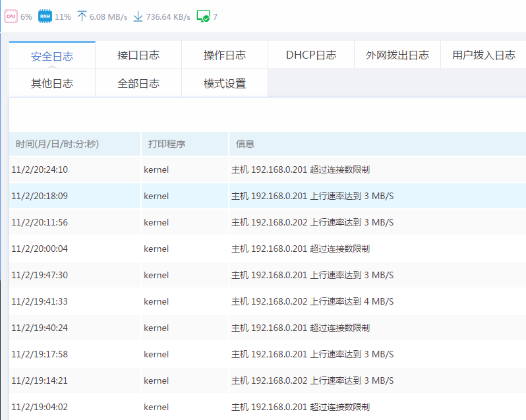The image size is (526, 420).
Task: Select the log entry at 11/2/19:14:21
Action: click(x=268, y=380)
